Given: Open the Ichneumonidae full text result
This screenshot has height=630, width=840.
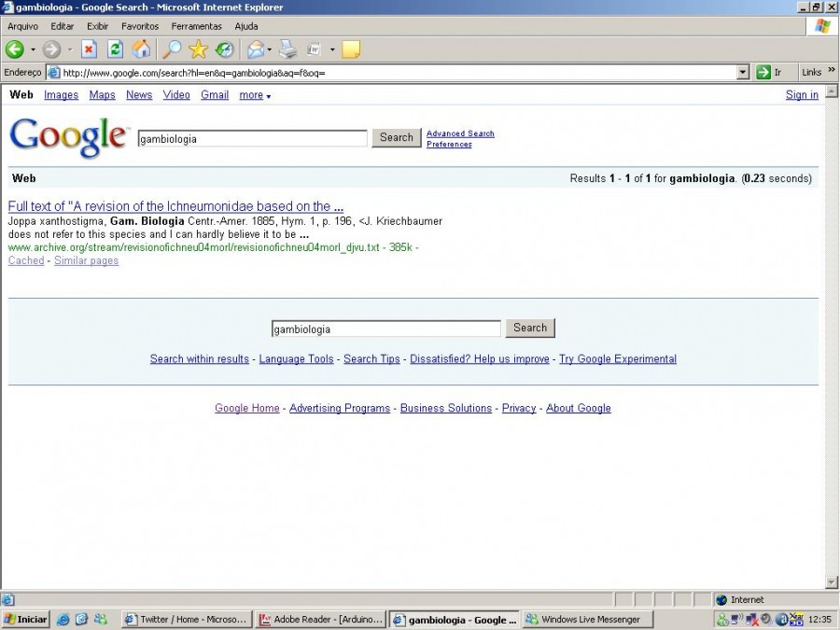Looking at the screenshot, I should [175, 206].
